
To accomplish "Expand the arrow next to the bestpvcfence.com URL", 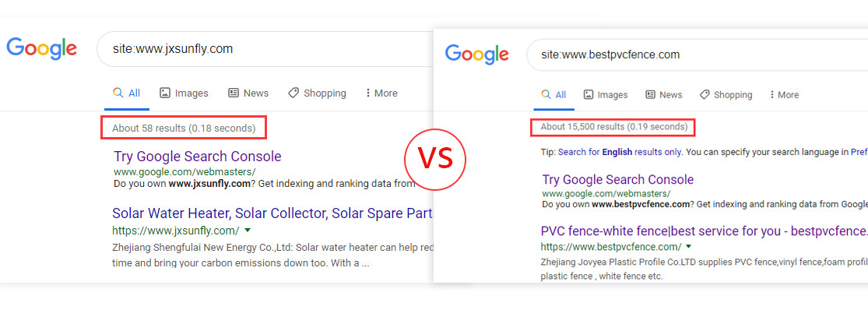I will (x=689, y=246).
